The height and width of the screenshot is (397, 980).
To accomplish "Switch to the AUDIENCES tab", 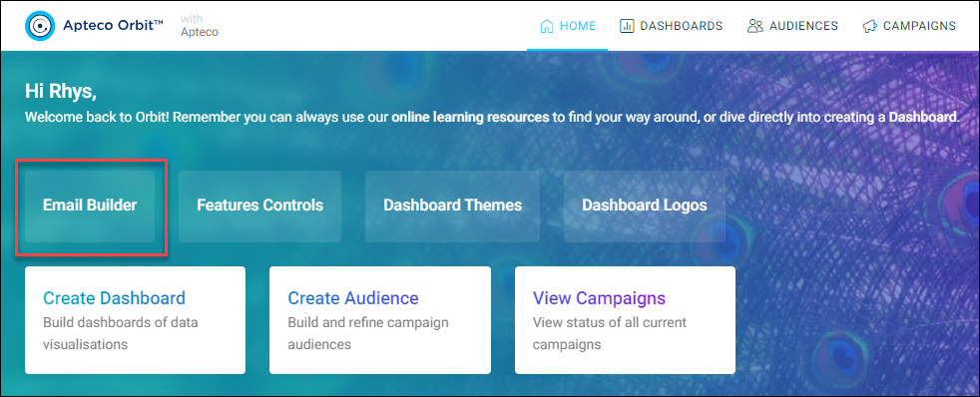I will click(x=792, y=26).
